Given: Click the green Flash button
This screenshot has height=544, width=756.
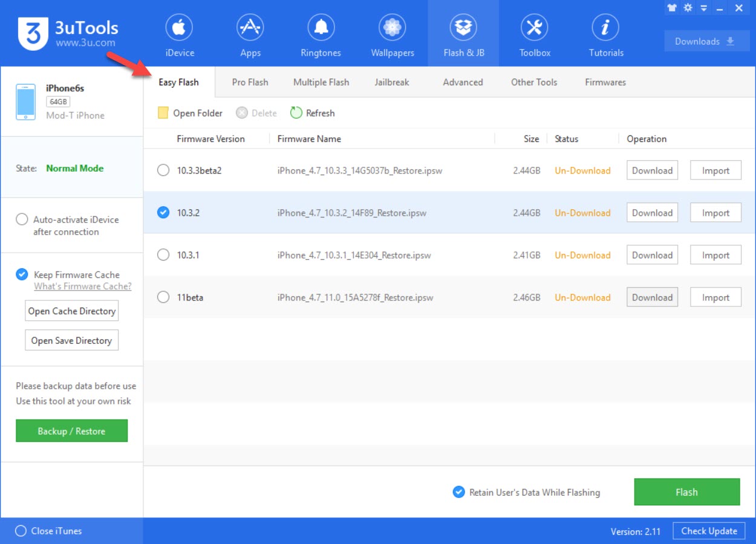Looking at the screenshot, I should [x=686, y=492].
